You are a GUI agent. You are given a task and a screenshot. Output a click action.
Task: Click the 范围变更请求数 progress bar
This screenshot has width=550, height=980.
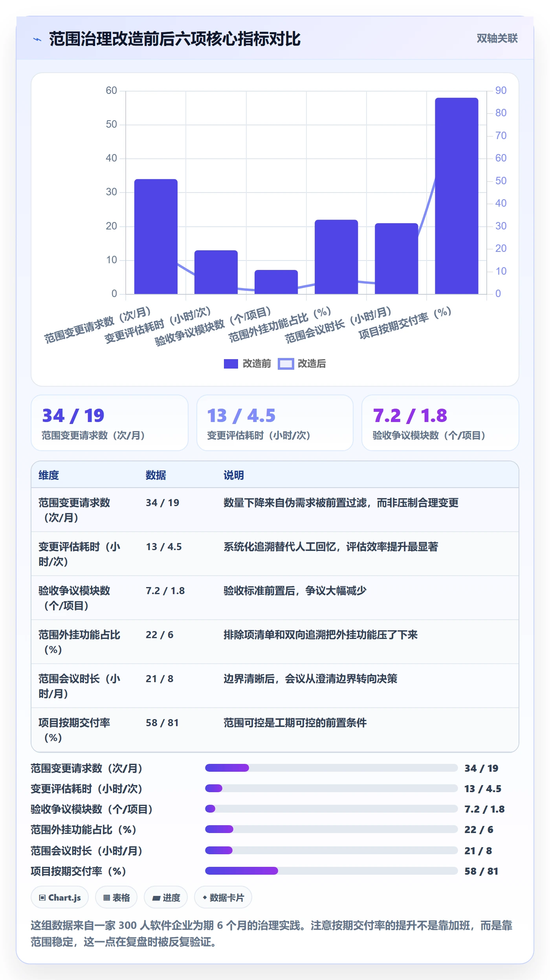pyautogui.click(x=332, y=768)
